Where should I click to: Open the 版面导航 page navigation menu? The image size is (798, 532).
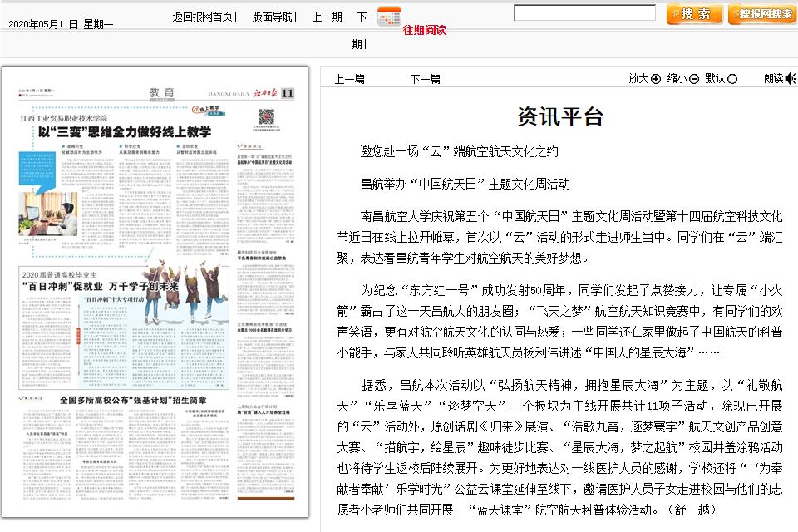pyautogui.click(x=273, y=17)
